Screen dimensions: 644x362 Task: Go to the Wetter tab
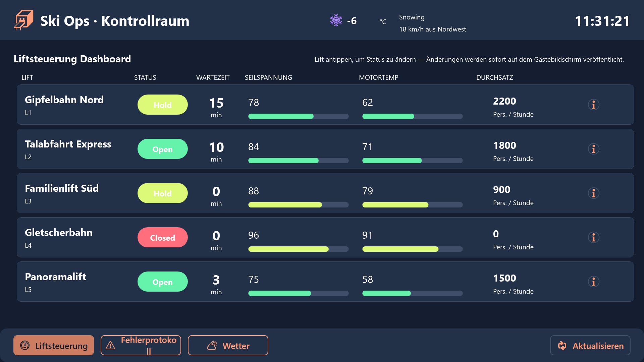click(228, 345)
